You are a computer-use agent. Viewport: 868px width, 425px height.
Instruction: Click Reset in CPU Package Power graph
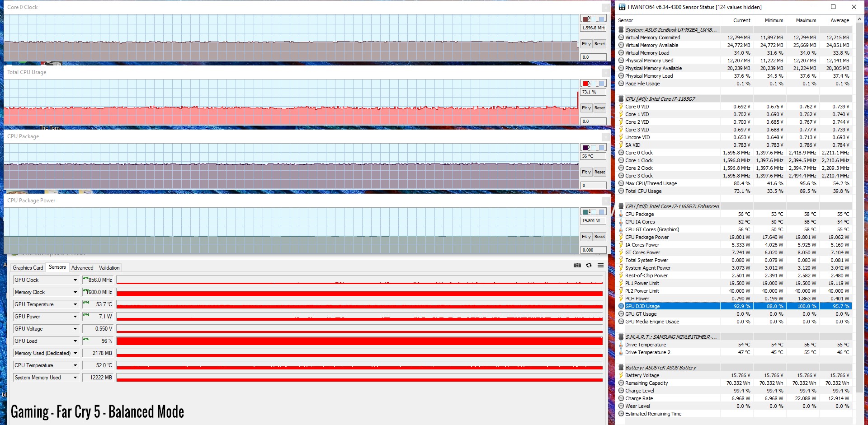point(599,237)
